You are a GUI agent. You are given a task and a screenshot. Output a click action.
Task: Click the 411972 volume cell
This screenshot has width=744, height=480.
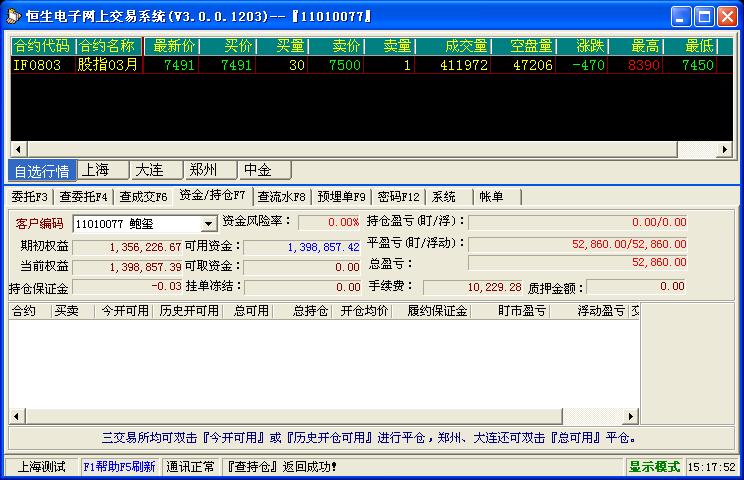[x=454, y=65]
